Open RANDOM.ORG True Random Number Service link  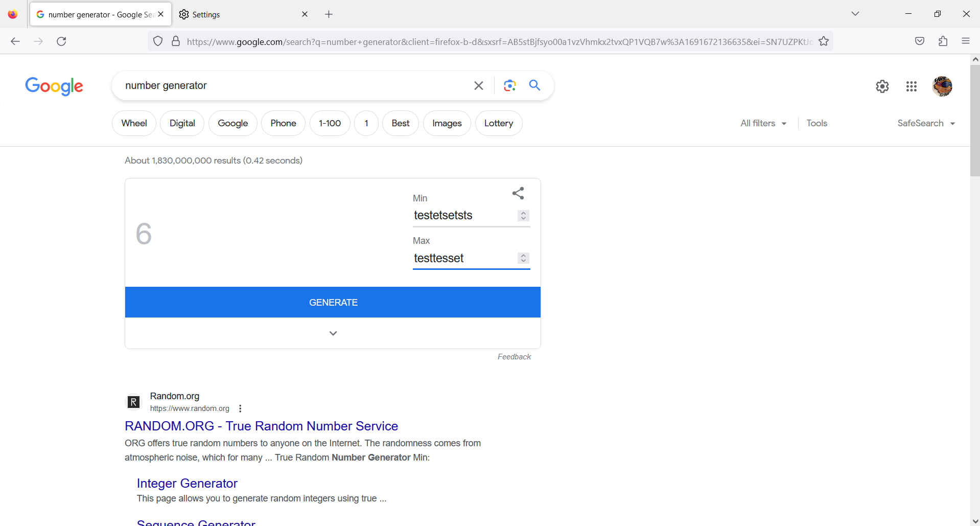pos(261,426)
